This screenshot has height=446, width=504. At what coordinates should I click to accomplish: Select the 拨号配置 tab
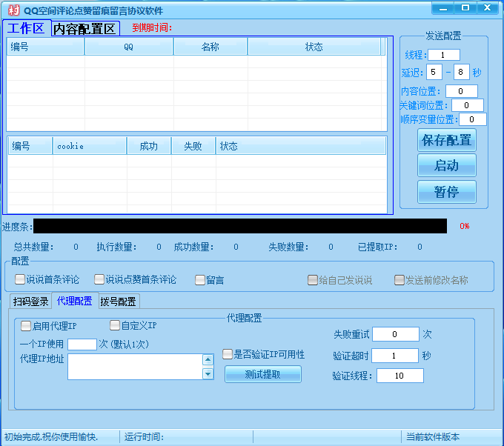[x=119, y=302]
